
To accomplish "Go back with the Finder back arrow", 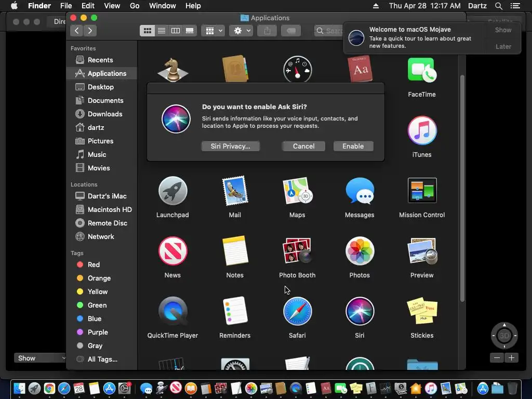I will click(x=77, y=31).
